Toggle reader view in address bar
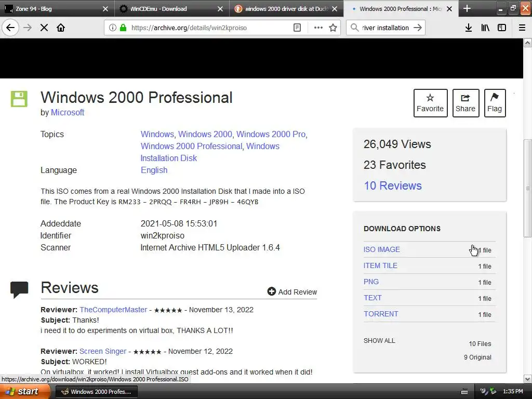 297,28
